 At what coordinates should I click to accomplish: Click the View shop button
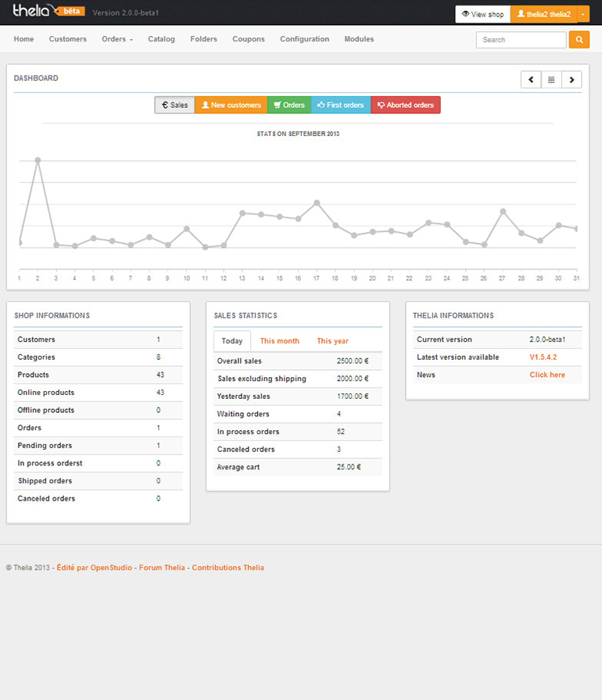482,14
